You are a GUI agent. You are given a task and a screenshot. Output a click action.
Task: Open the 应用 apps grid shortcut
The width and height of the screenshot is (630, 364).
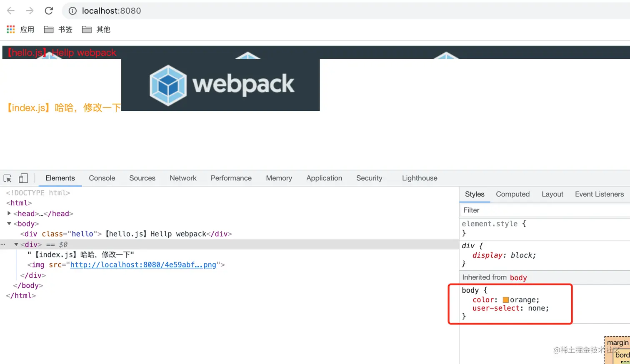click(20, 30)
